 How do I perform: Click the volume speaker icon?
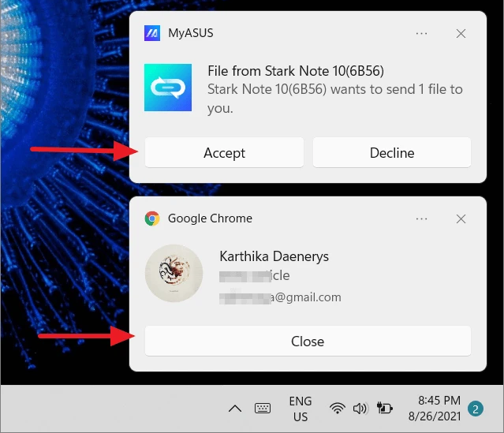pos(360,409)
